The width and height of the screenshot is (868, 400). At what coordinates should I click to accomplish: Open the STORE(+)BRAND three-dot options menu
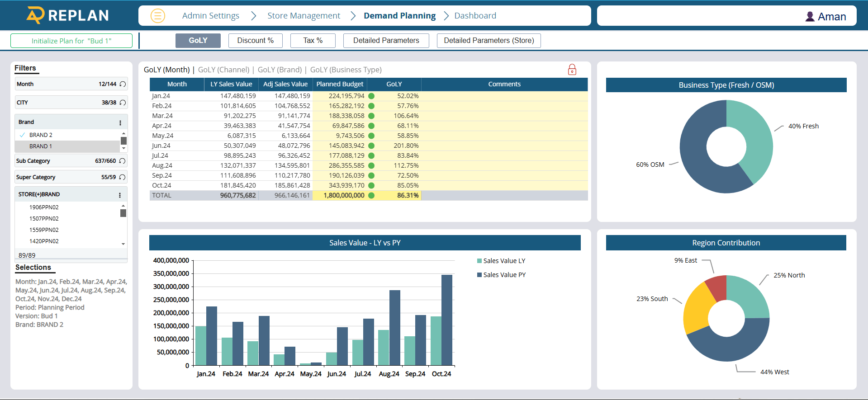coord(120,195)
